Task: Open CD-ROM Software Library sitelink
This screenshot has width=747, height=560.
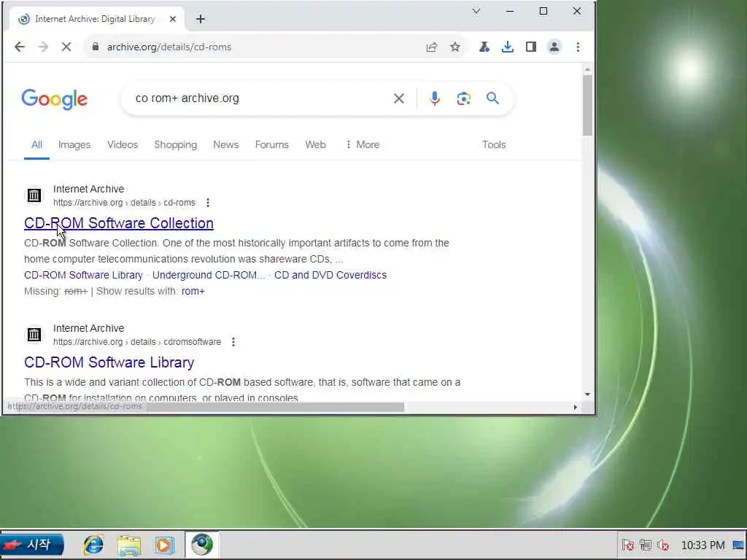Action: (x=83, y=275)
